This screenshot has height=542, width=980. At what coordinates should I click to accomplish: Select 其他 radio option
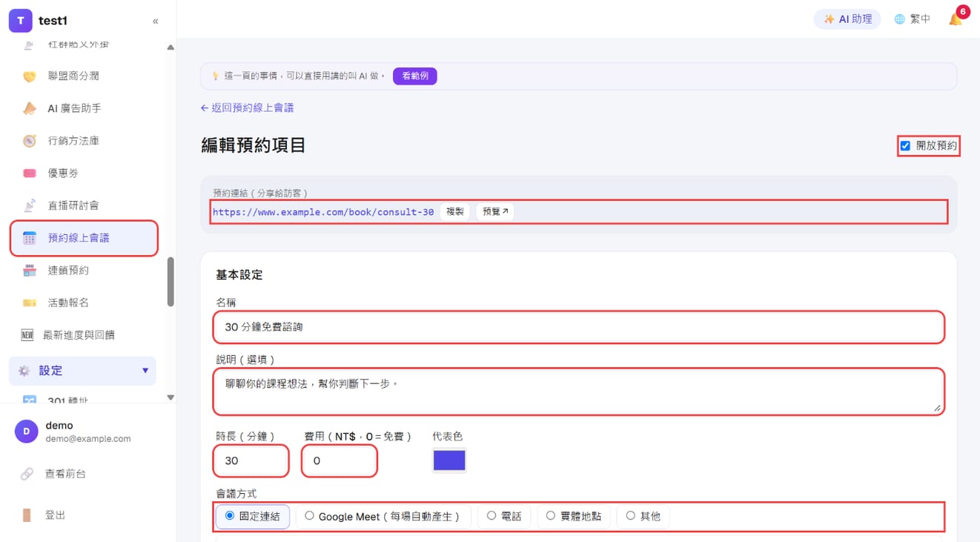click(643, 516)
